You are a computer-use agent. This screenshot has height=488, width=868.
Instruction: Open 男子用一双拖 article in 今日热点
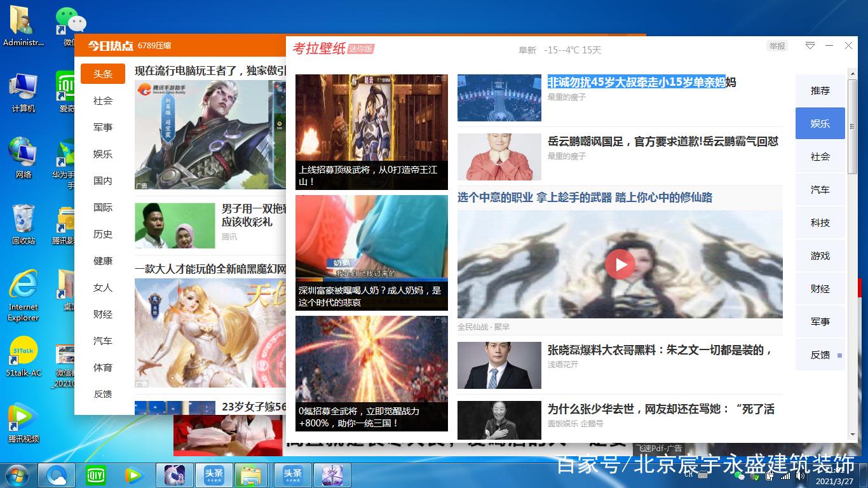point(254,215)
